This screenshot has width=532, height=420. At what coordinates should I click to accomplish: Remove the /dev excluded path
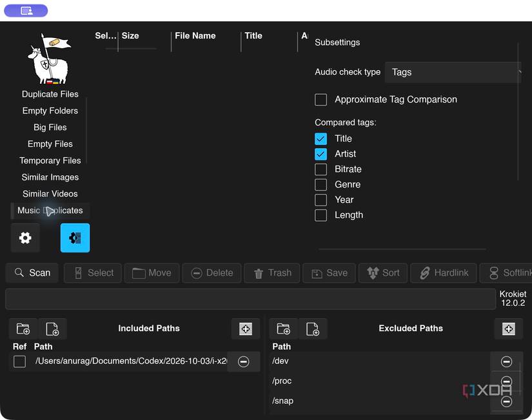(x=506, y=361)
